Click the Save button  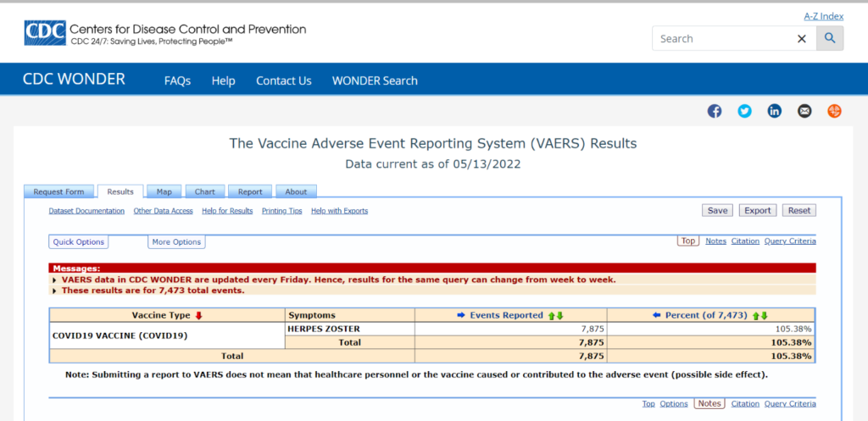[717, 210]
